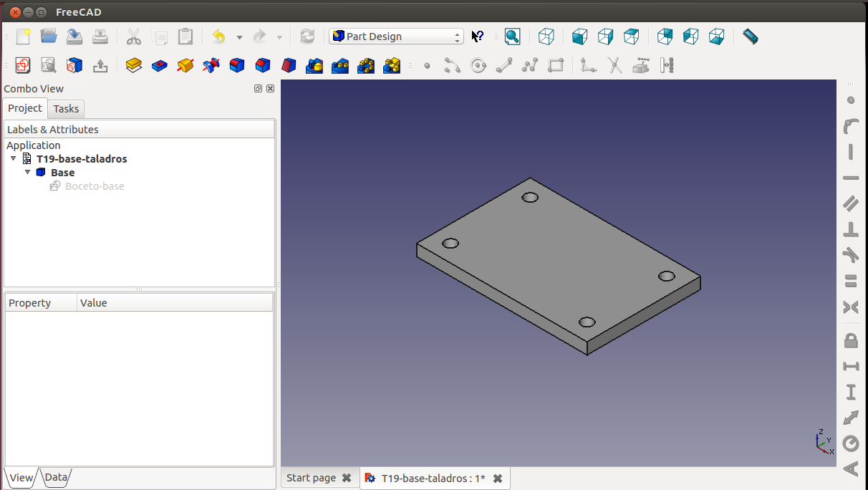This screenshot has width=868, height=490.
Task: Create a new document with the New icon
Action: coord(23,37)
